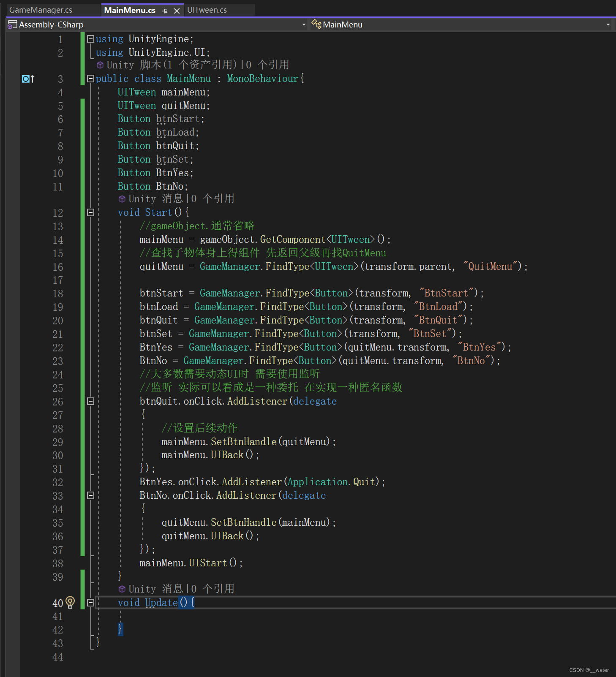Switch to the GameManager.cs tab
Viewport: 616px width, 677px height.
(x=41, y=10)
